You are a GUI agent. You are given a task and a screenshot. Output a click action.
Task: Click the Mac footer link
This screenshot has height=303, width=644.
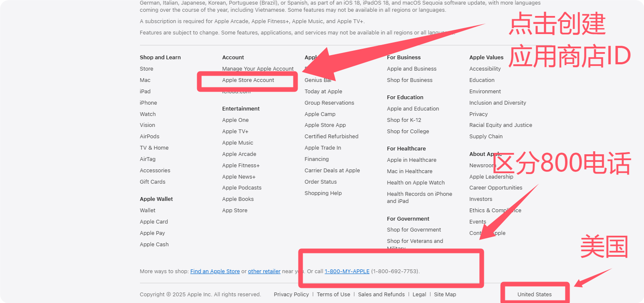tap(145, 80)
